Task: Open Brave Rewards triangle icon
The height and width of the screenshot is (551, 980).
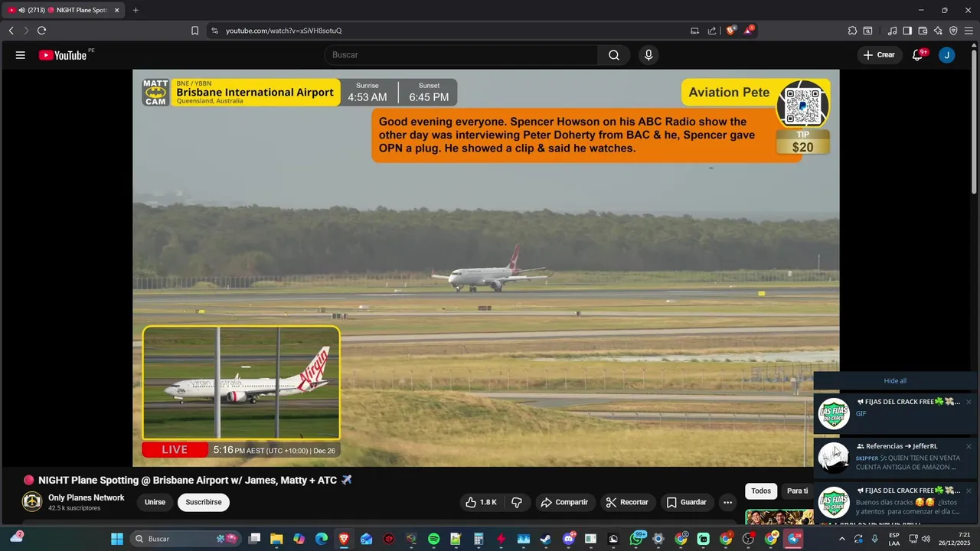Action: point(749,31)
